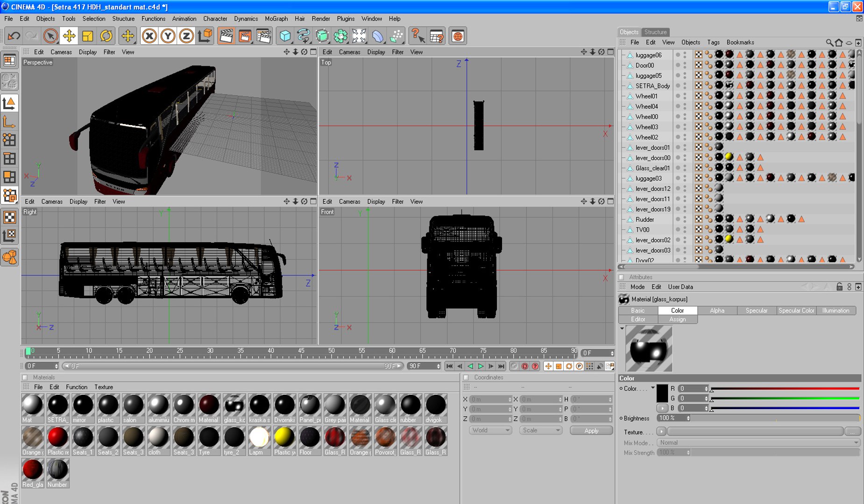Image resolution: width=864 pixels, height=504 pixels.
Task: Select the Use Model Tool icon in the left sidebar
Action: (9, 103)
